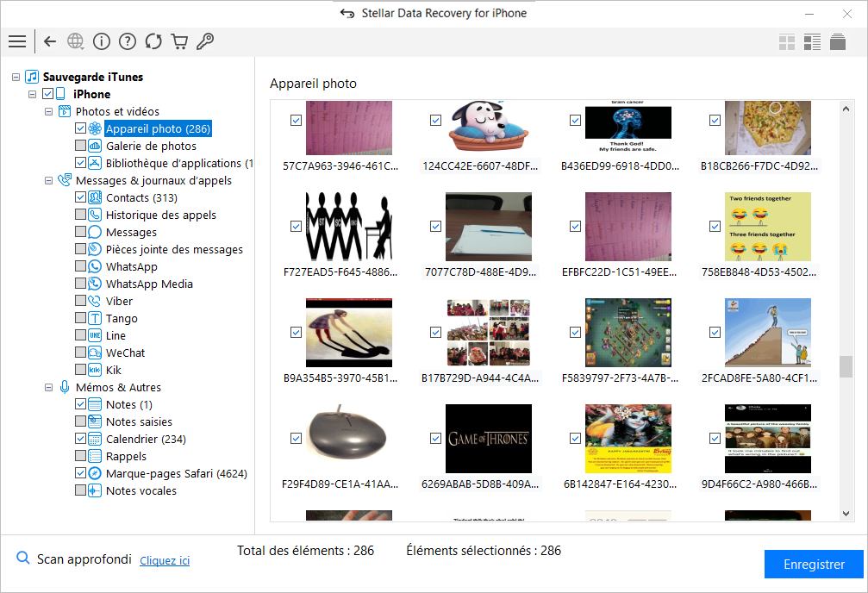The width and height of the screenshot is (868, 593).
Task: Collapse the Photos et vidéos group
Action: coord(49,111)
